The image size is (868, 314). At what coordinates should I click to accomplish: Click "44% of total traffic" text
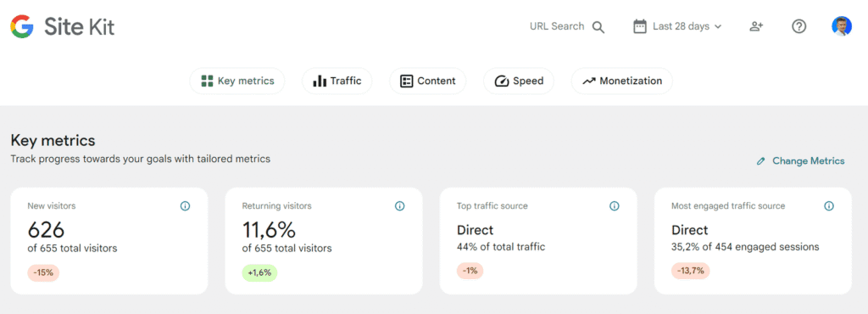tap(501, 247)
